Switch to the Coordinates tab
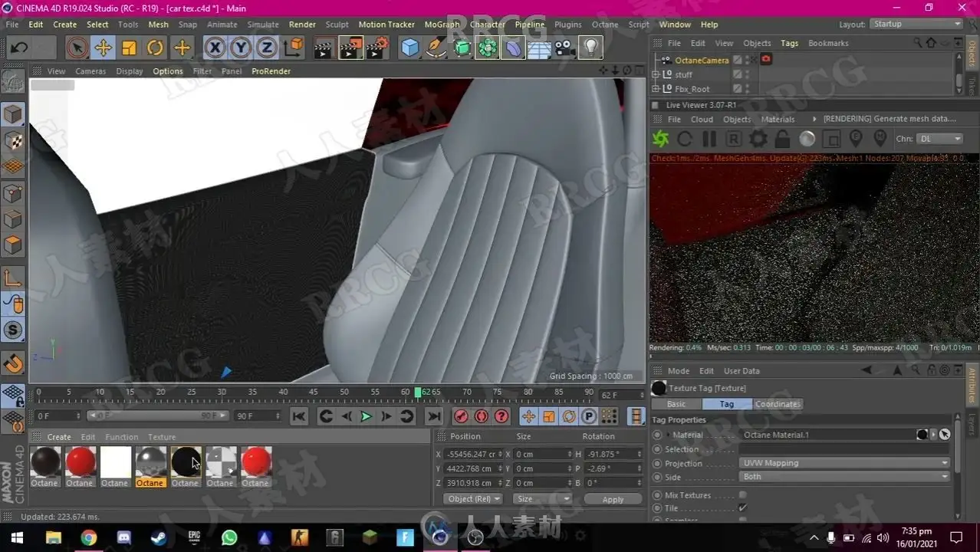 point(778,404)
